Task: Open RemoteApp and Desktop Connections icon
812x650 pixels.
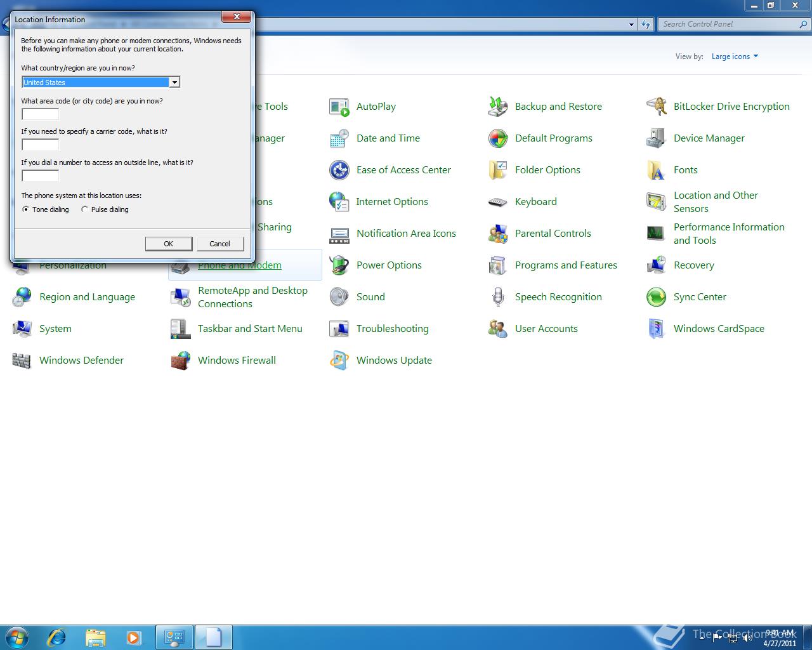Action: (x=181, y=297)
